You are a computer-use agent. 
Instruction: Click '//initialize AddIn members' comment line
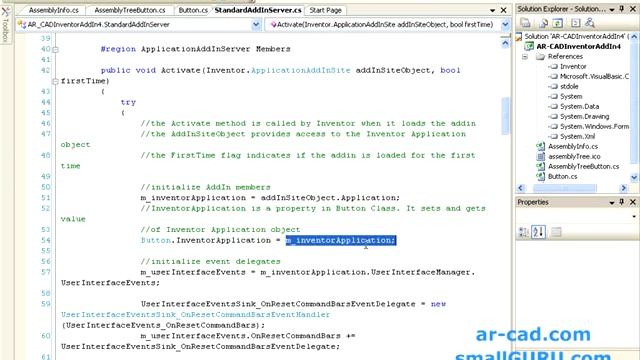pyautogui.click(x=205, y=187)
